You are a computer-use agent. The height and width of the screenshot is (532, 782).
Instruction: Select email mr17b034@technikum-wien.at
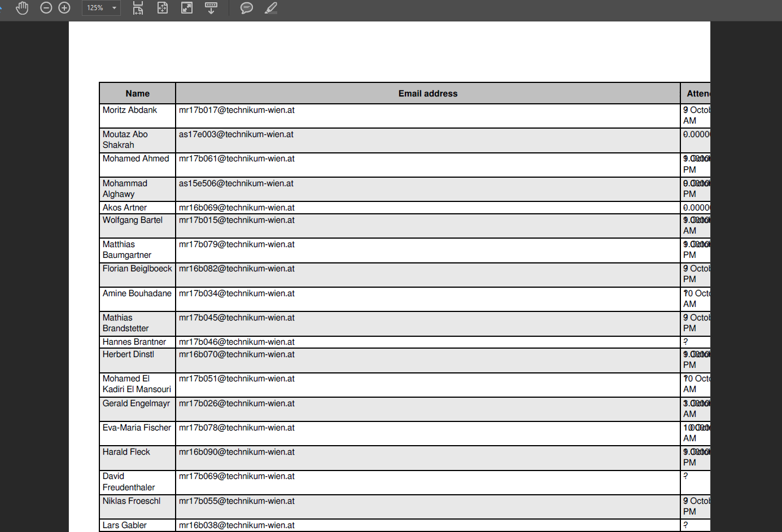click(237, 293)
